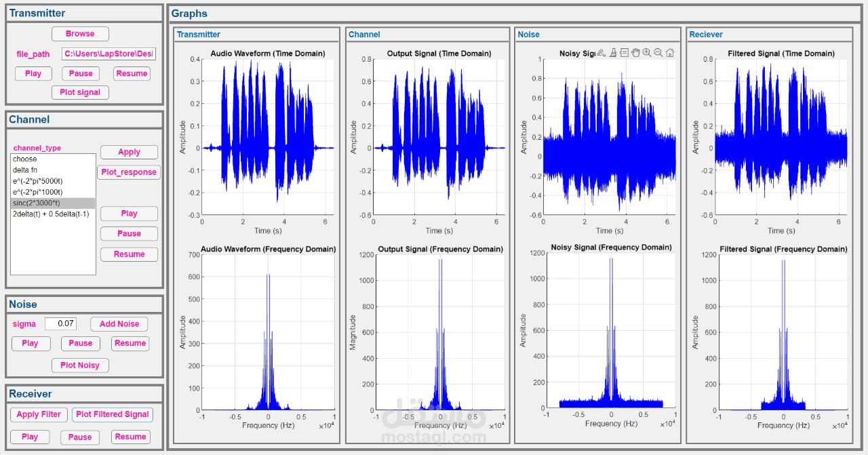Screen dimensions: 868x455
Task: Edit the sigma value input field
Action: click(61, 323)
